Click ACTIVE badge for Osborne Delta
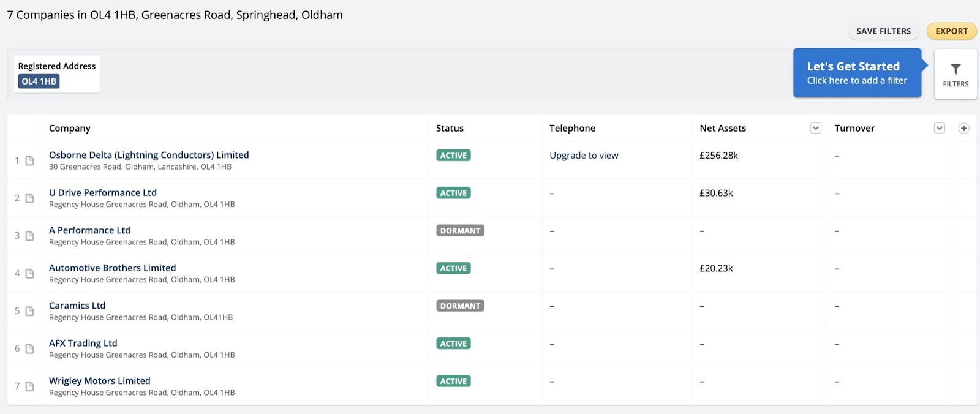Viewport: 980px width, 414px height. click(453, 156)
